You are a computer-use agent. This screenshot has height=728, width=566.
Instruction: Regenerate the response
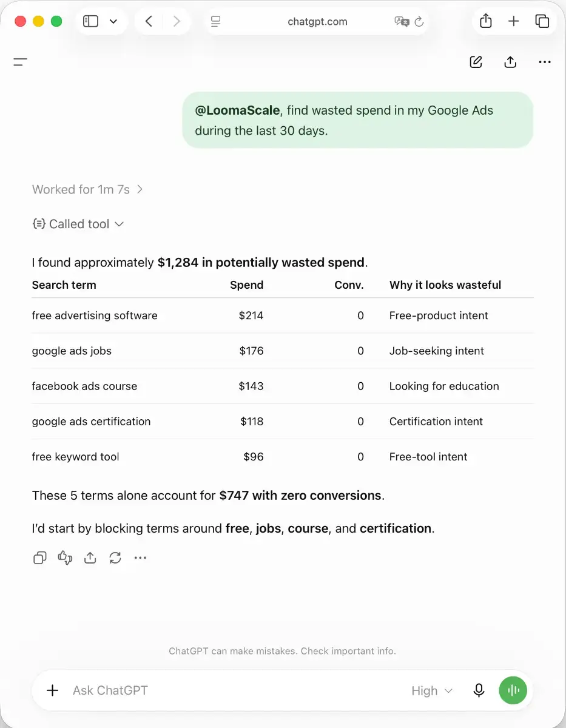click(115, 558)
